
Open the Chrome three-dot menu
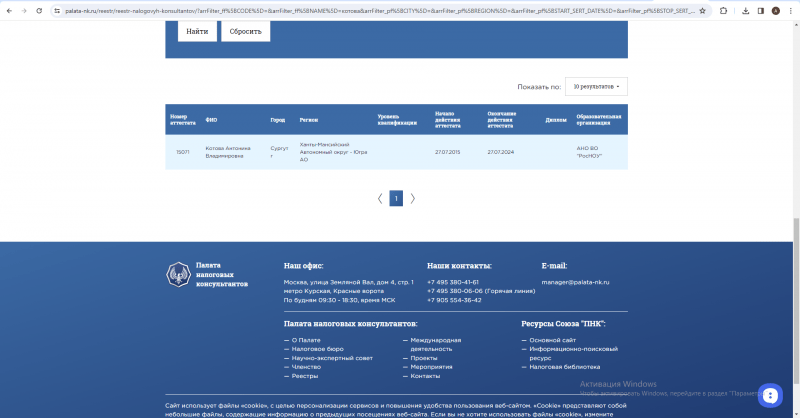pos(790,10)
